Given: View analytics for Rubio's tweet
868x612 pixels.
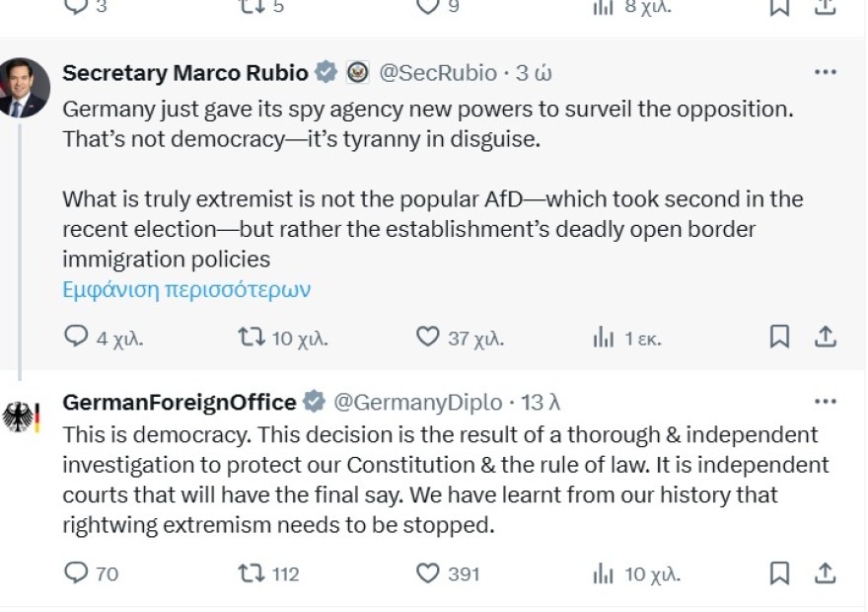Looking at the screenshot, I should tap(603, 338).
